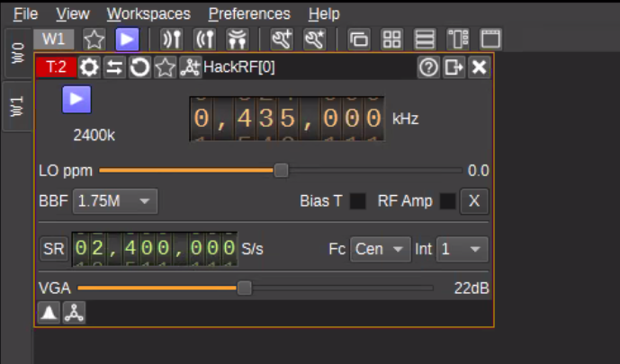The height and width of the screenshot is (364, 620).
Task: Click the kHz unit label
Action: click(405, 119)
